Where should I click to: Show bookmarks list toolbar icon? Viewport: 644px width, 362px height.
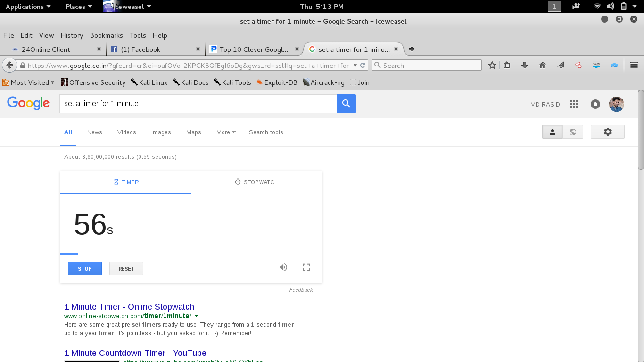coord(507,66)
